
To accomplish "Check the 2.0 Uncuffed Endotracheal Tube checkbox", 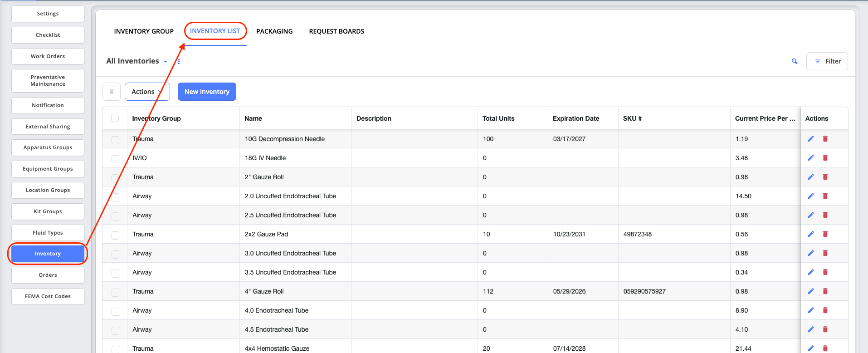I will click(115, 197).
